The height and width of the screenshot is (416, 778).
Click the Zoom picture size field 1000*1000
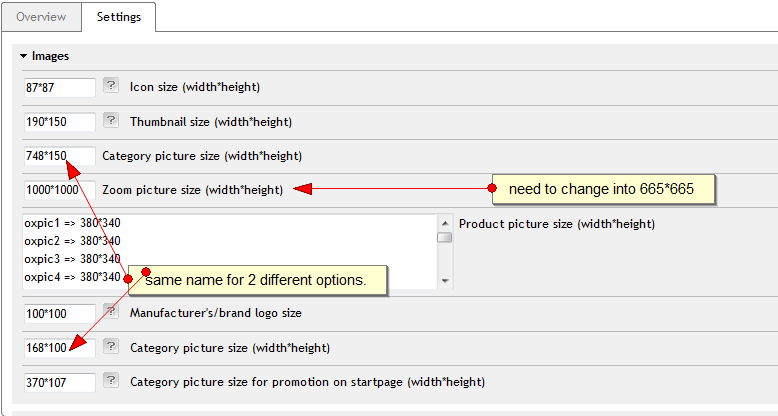pos(59,190)
